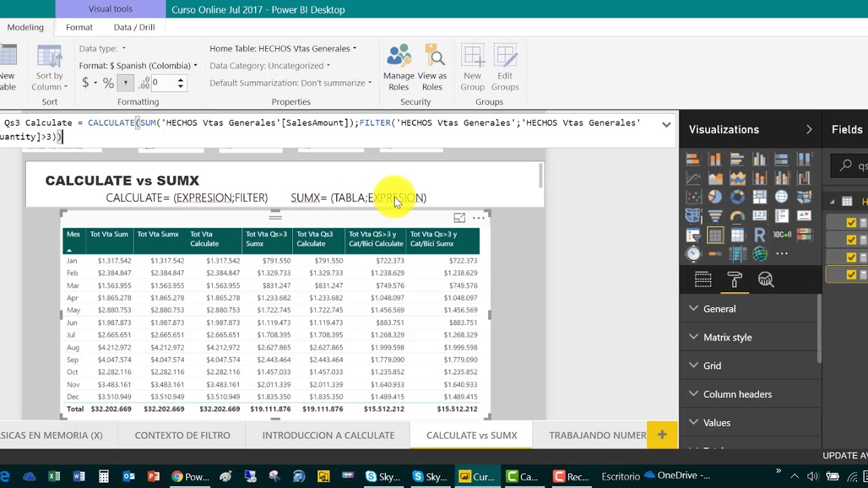Choose the gauge visualization

point(738,216)
